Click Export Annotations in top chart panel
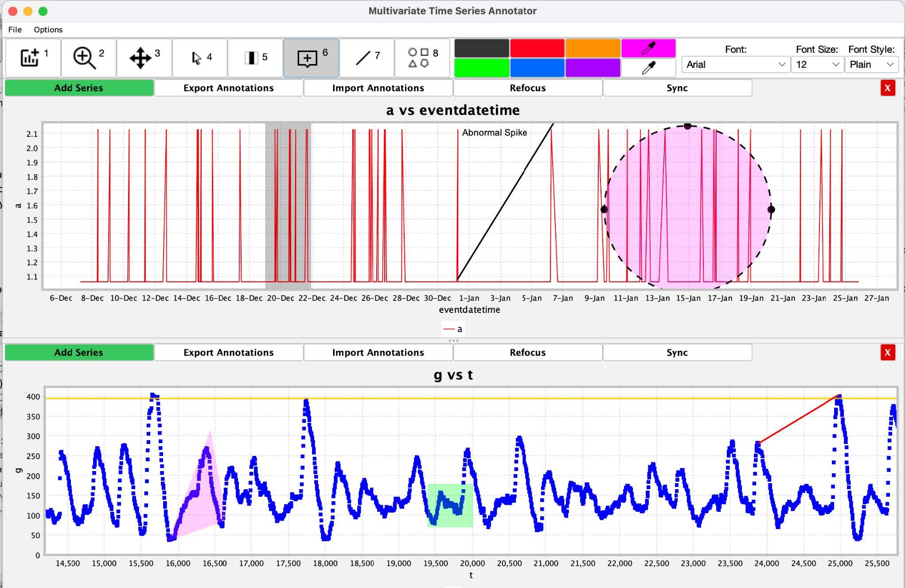This screenshot has height=588, width=905. (228, 88)
